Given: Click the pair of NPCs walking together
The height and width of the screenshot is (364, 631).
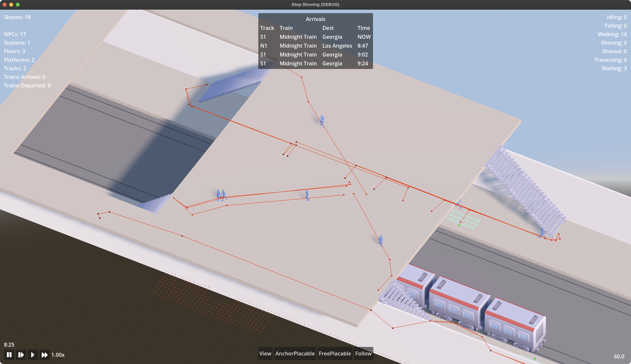Looking at the screenshot, I should pyautogui.click(x=221, y=195).
